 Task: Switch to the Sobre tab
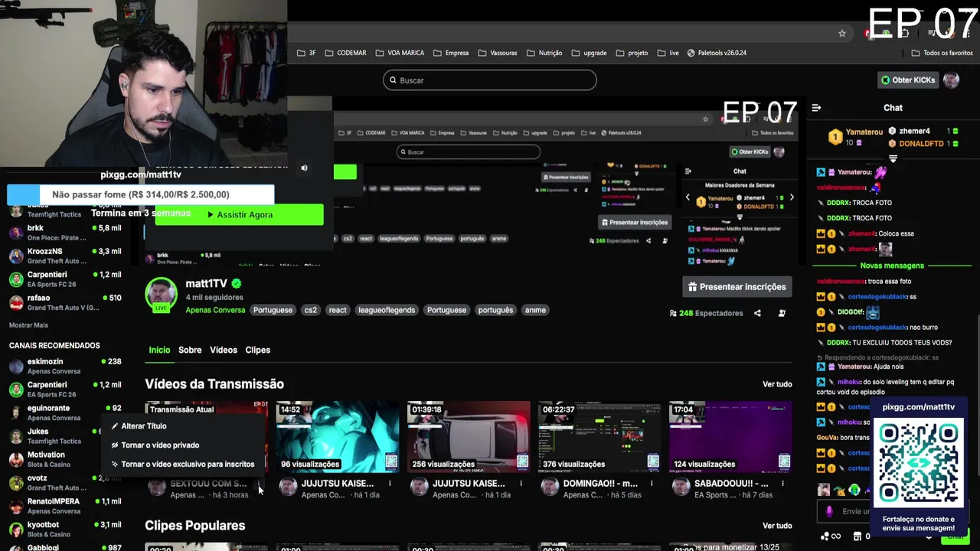190,350
